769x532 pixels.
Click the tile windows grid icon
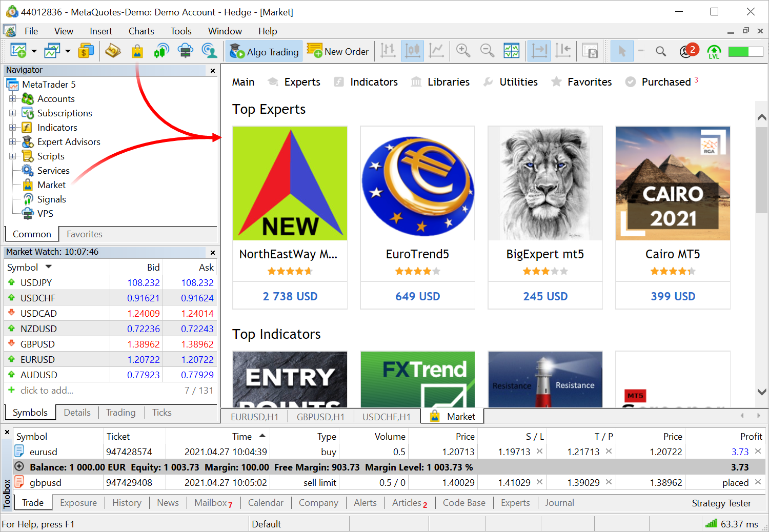pos(511,51)
